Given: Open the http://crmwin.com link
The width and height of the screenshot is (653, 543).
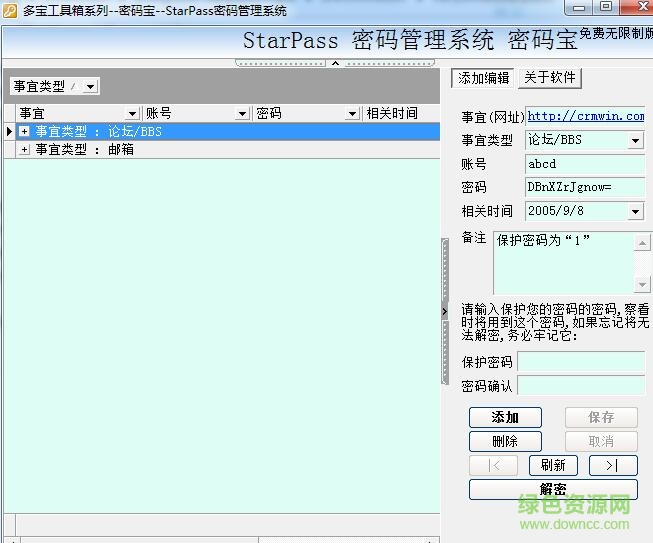Looking at the screenshot, I should pos(586,116).
